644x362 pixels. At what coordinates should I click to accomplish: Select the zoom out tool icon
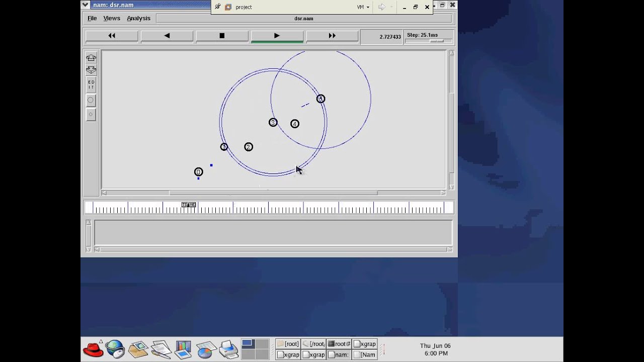91,70
